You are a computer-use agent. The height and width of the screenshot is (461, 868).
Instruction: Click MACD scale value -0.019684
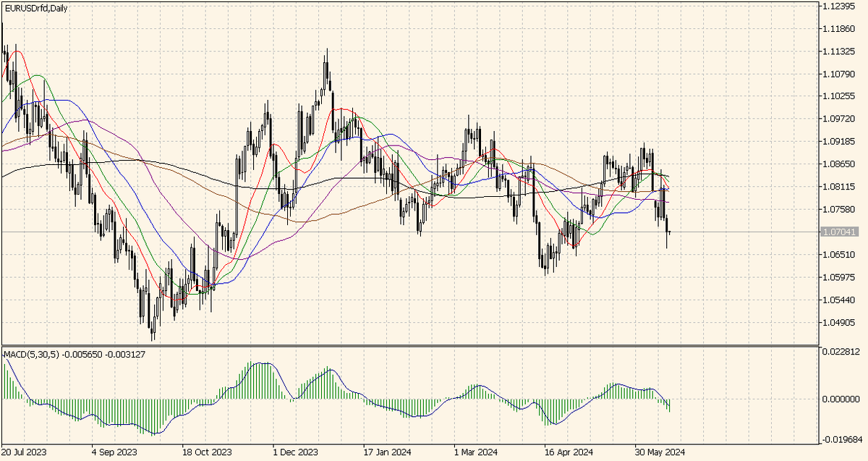[x=842, y=439]
